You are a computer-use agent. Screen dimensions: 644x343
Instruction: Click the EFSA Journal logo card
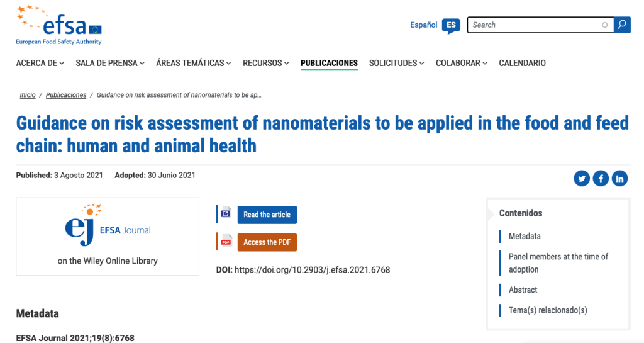(108, 237)
